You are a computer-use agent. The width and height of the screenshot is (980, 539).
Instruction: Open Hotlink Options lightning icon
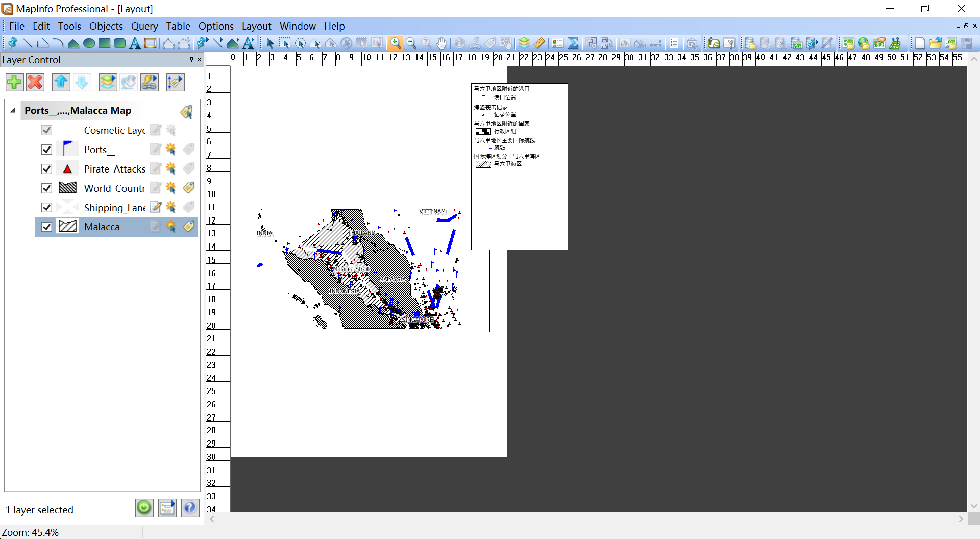[150, 82]
